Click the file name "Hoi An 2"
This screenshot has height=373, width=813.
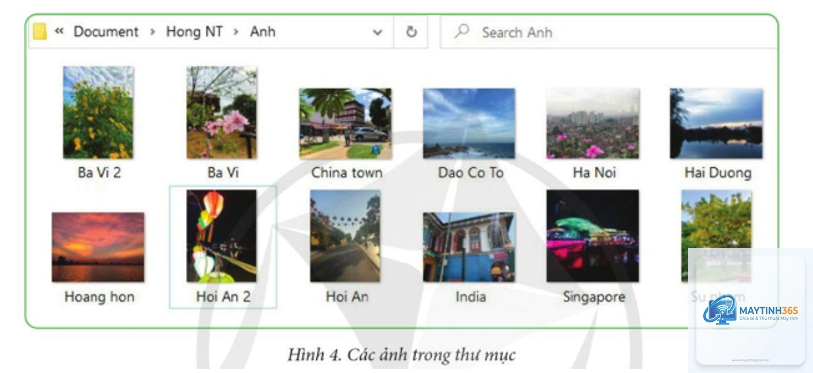point(223,297)
